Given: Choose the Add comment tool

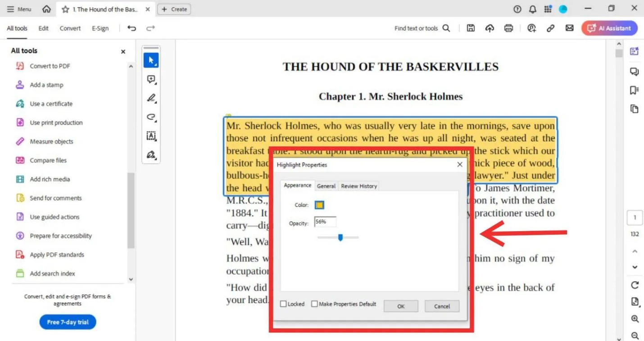Looking at the screenshot, I should point(151,80).
